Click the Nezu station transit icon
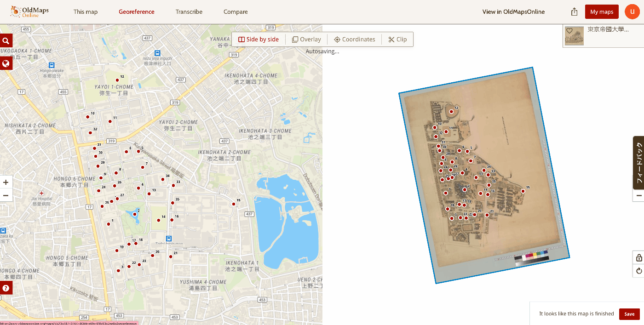644x325 pixels. (158, 53)
